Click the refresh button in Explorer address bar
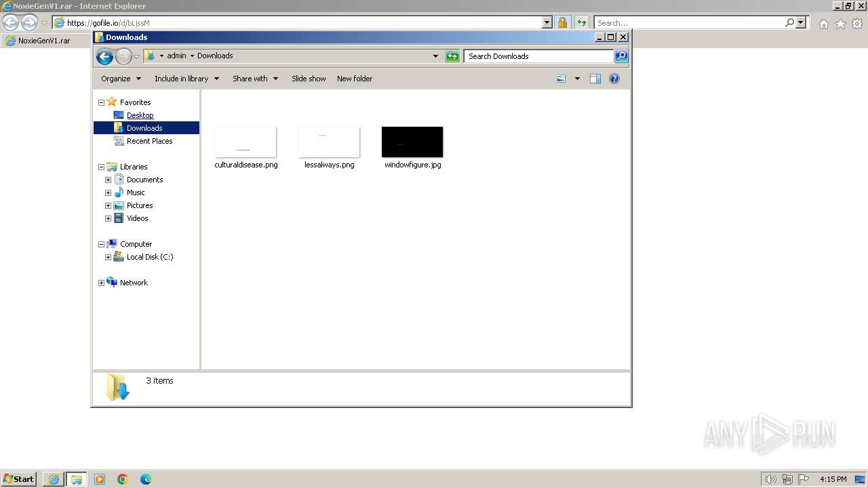868x488 pixels. tap(452, 56)
